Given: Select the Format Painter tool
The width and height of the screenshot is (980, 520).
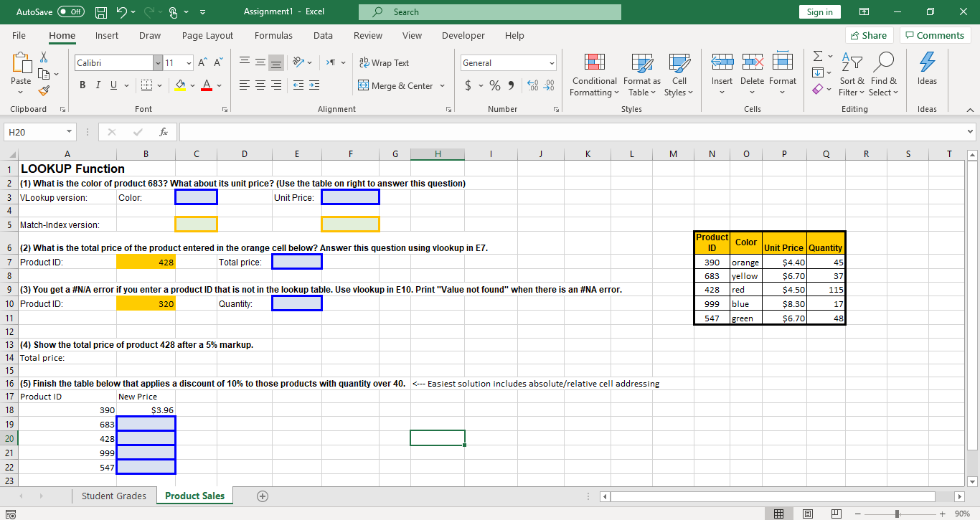Looking at the screenshot, I should pos(43,90).
